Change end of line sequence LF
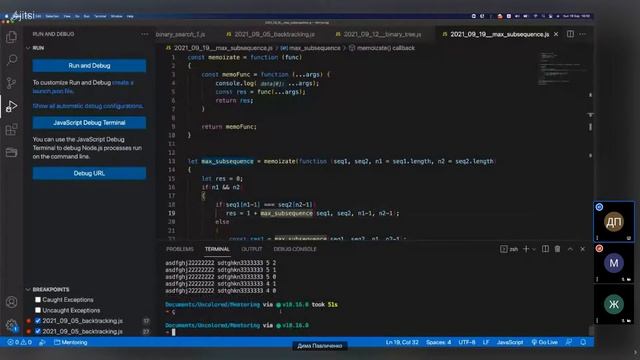 (486, 342)
